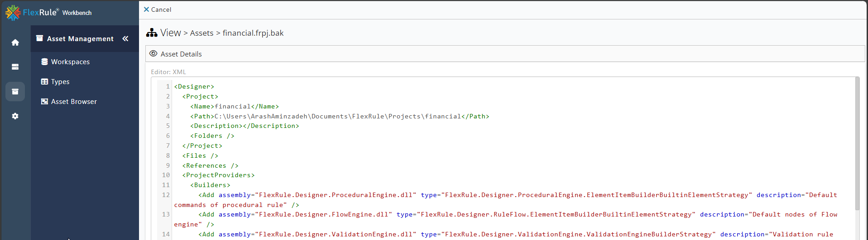
Task: Click the <ProjectProviders> line
Action: [219, 175]
